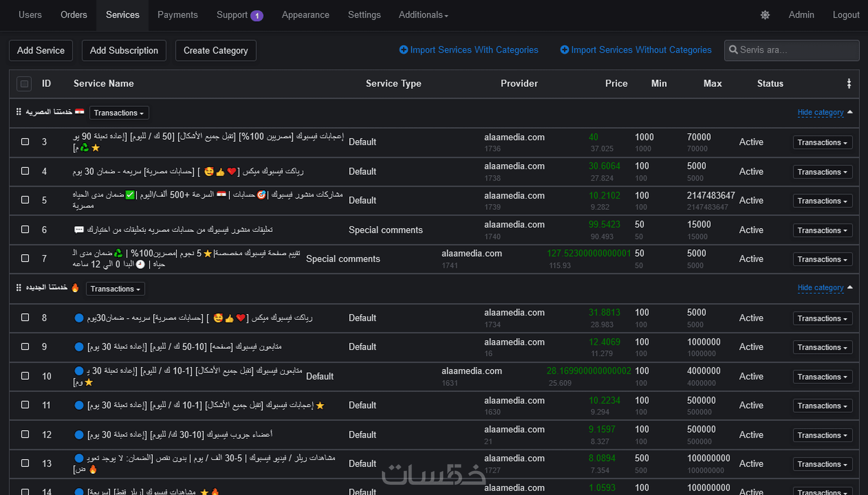This screenshot has width=868, height=495.
Task: Navigate to the Appearance tab
Action: tap(305, 15)
